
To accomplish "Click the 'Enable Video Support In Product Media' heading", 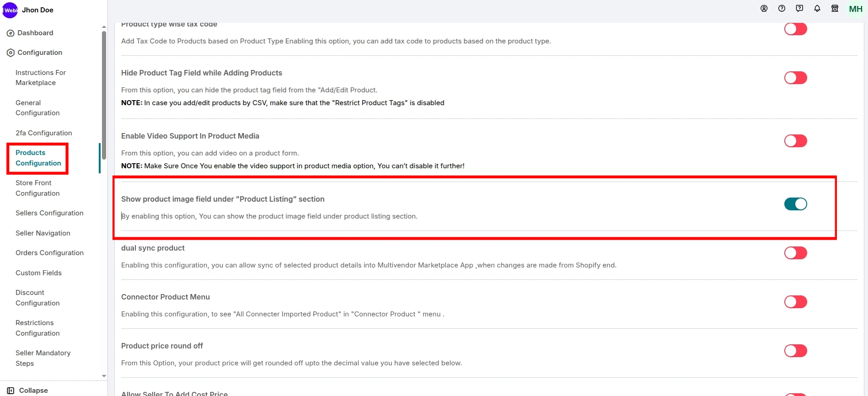I will tap(190, 136).
